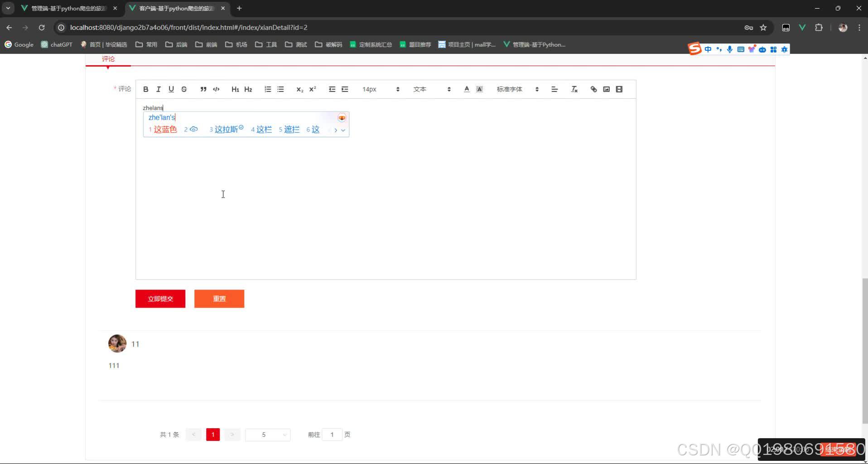The width and height of the screenshot is (868, 464).
Task: Open the text alignment dropdown
Action: pos(554,89)
